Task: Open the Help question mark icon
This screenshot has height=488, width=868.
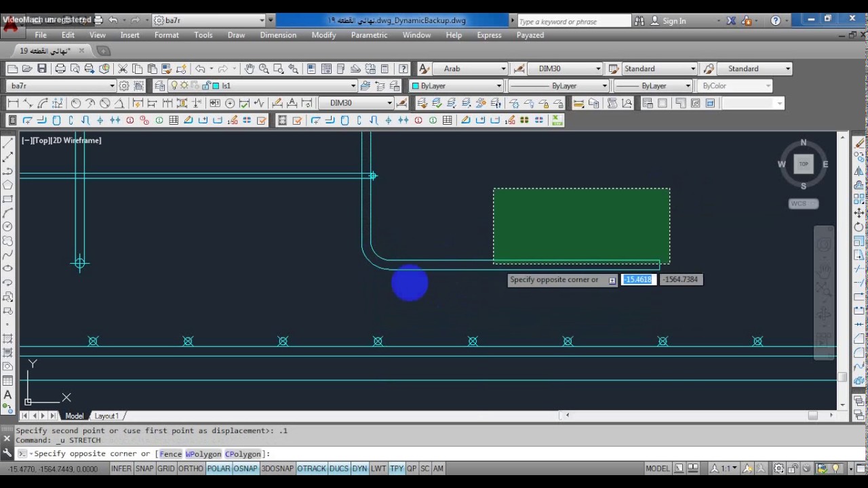Action: point(403,68)
